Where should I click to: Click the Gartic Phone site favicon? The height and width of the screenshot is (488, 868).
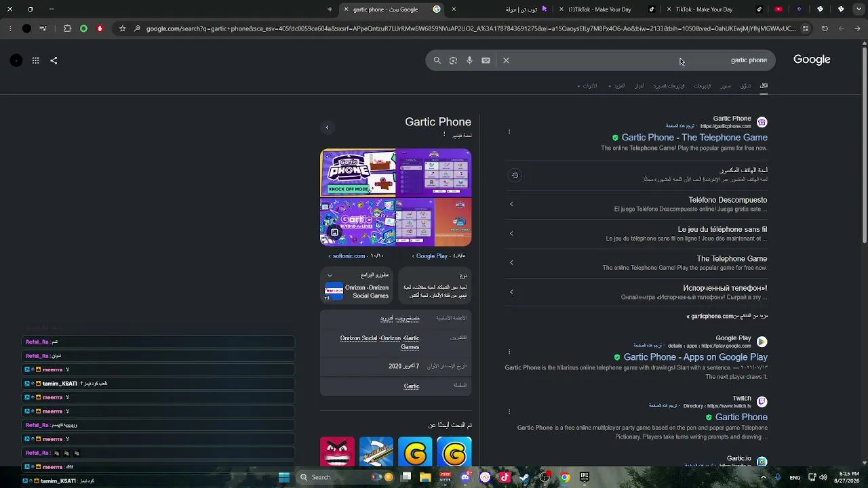[x=762, y=122]
